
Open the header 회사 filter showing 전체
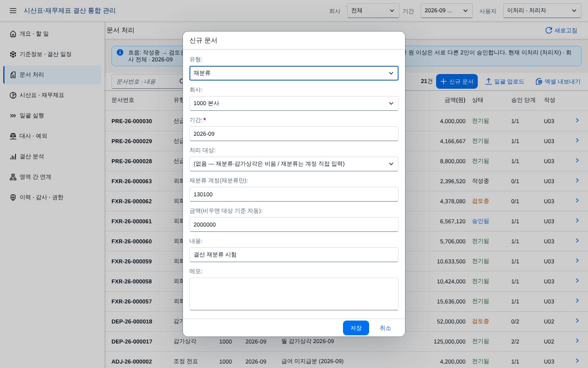(373, 11)
